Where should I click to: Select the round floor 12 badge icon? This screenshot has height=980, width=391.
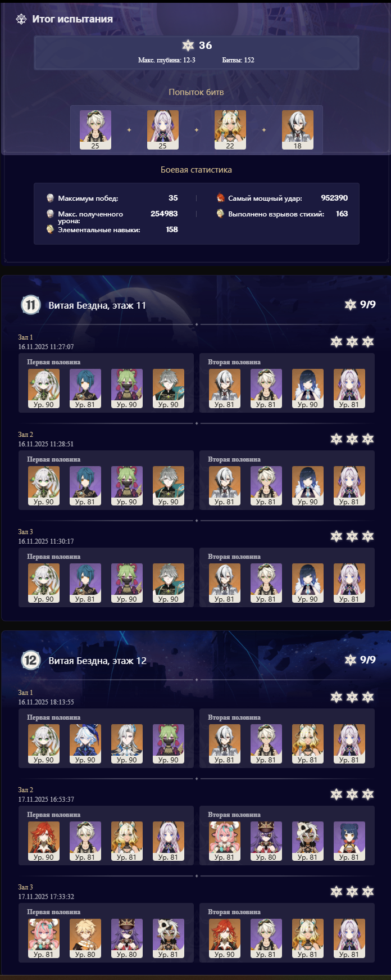(30, 660)
